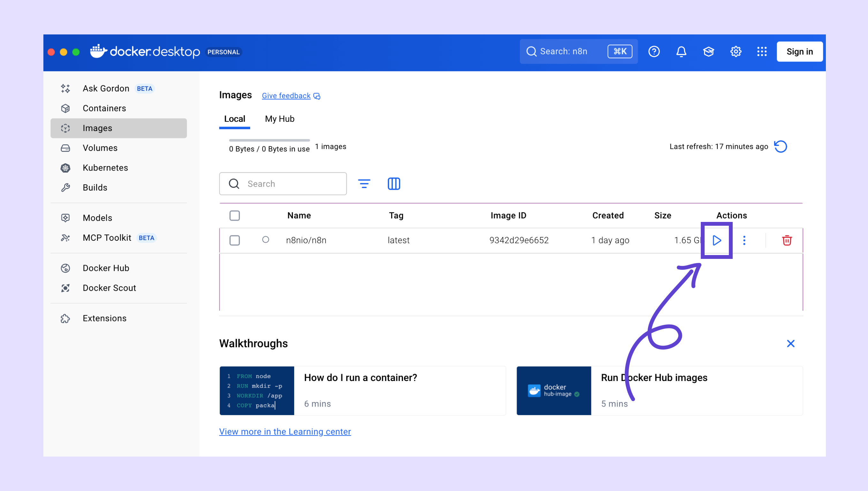Open more actions for n8nio/n8n
Viewport: 868px width, 491px height.
pyautogui.click(x=744, y=240)
